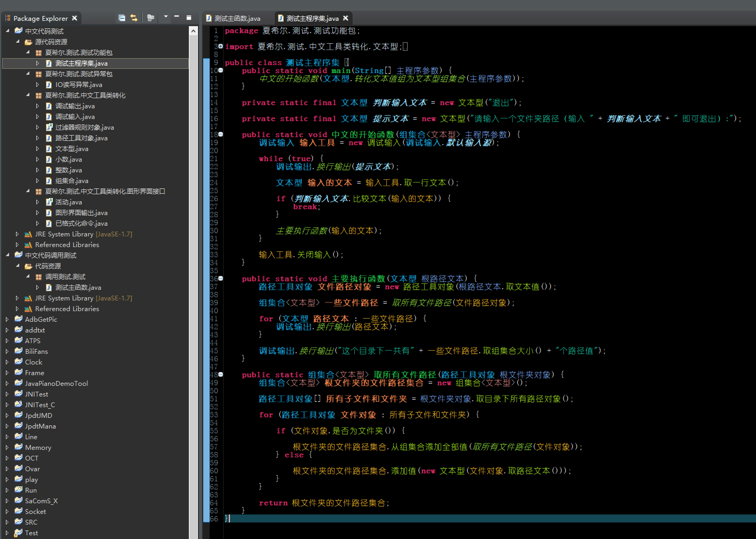Click the Socket project folder icon
This screenshot has height=539, width=756.
tap(19, 511)
